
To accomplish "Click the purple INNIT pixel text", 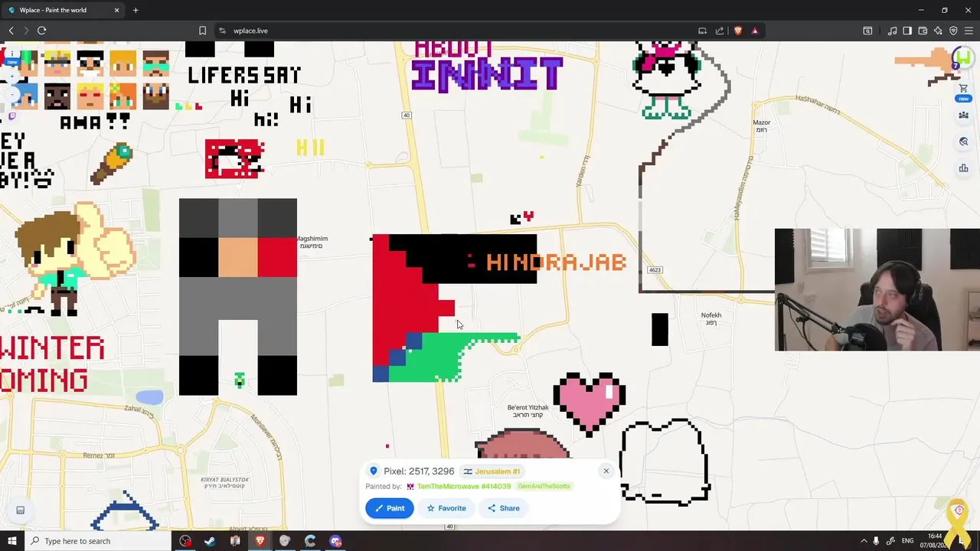I will [x=487, y=74].
